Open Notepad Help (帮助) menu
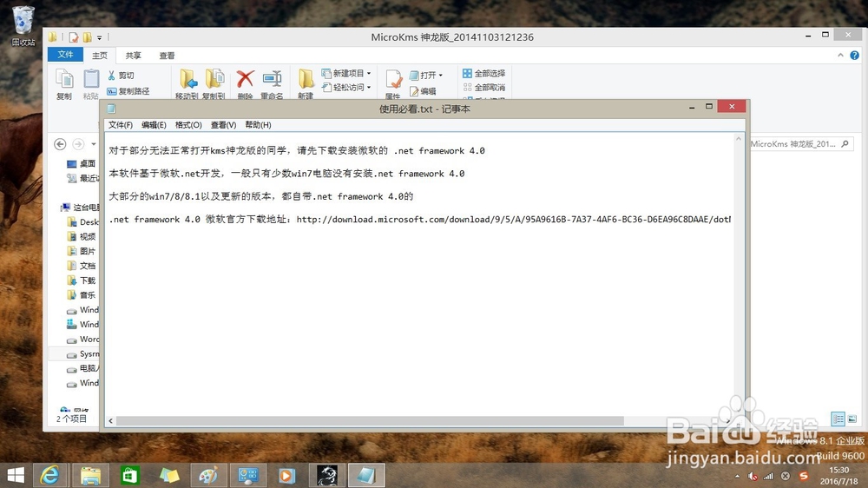This screenshot has width=868, height=488. [258, 125]
